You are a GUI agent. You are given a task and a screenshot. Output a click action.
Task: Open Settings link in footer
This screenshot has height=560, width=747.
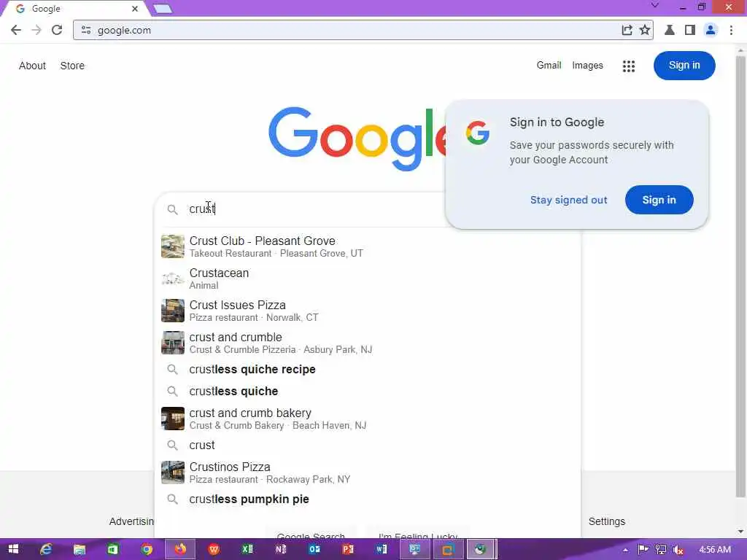(606, 521)
